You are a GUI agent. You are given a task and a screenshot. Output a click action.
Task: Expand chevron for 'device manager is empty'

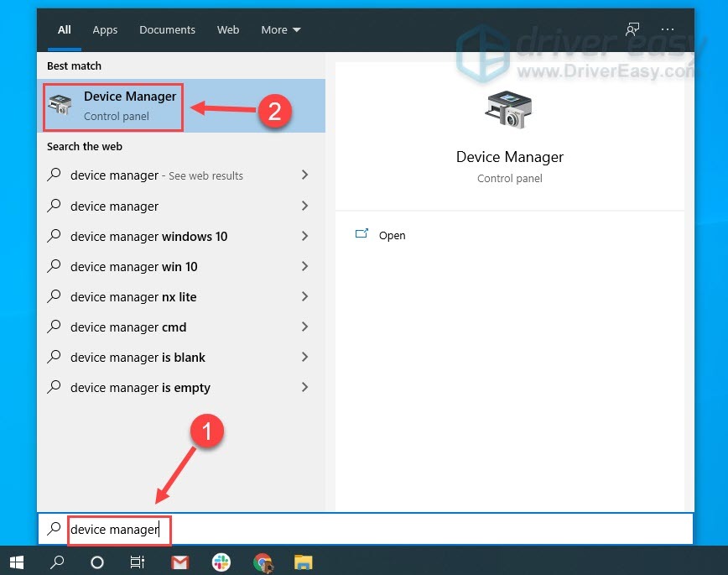tap(304, 387)
